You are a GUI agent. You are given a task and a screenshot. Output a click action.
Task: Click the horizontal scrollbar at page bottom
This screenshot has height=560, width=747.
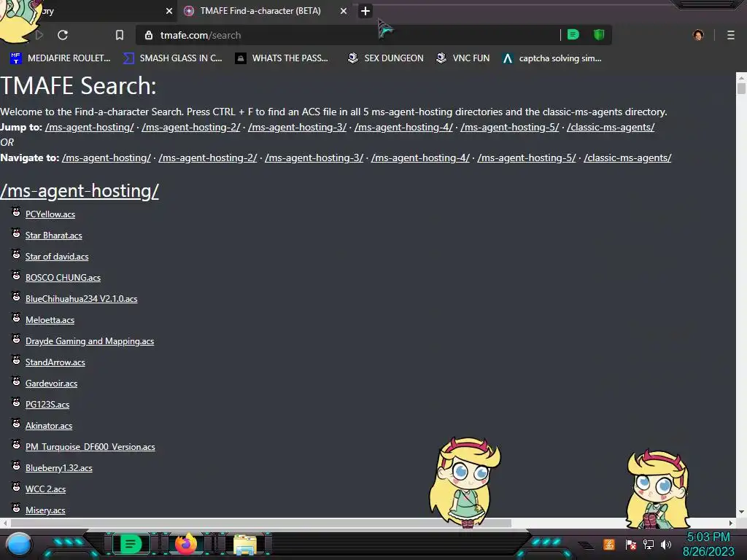[x=260, y=523]
